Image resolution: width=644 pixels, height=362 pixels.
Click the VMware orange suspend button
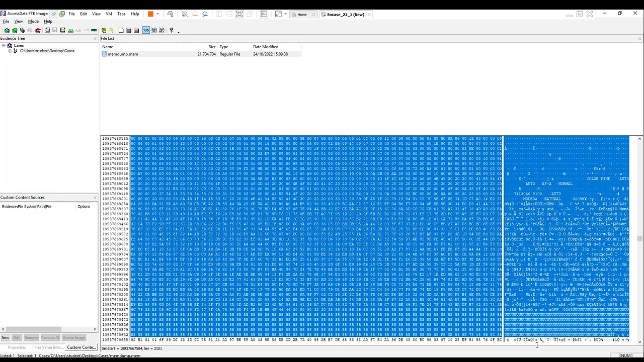[x=150, y=14]
